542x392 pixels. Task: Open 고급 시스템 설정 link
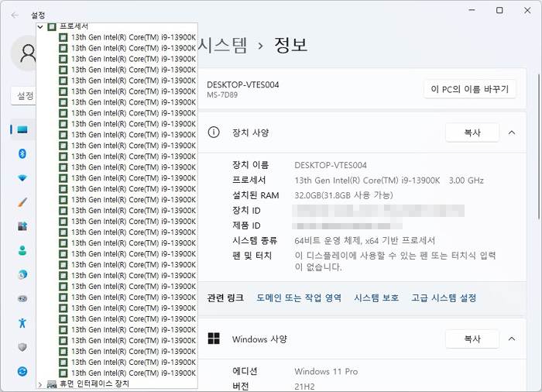point(444,298)
